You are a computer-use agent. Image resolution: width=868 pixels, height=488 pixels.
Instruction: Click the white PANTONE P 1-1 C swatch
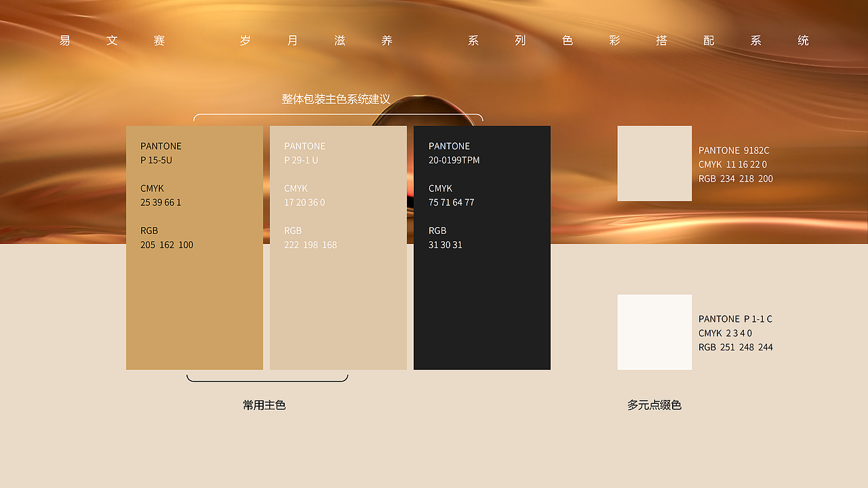[654, 332]
